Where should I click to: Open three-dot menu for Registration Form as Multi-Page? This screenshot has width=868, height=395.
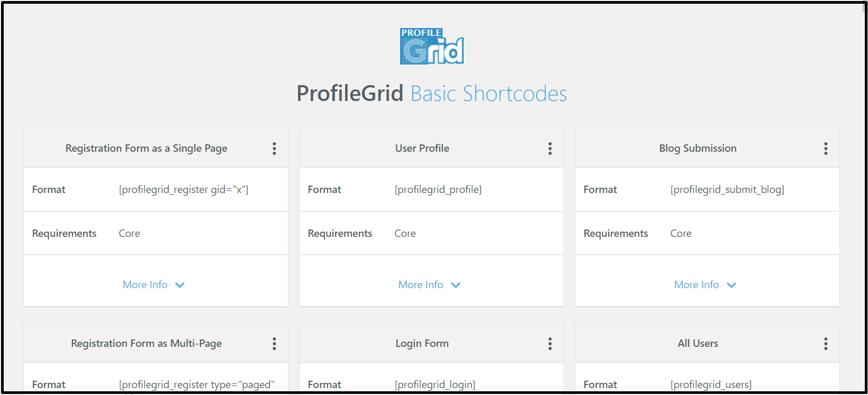tap(274, 344)
